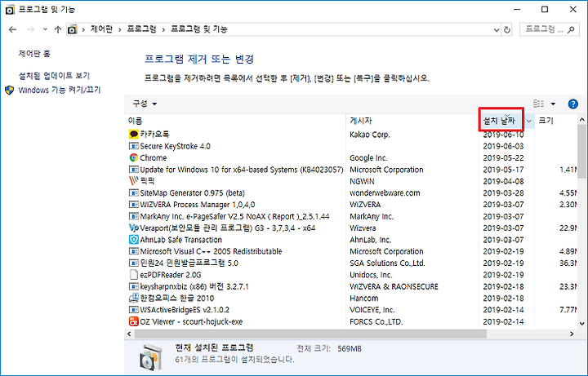Refresh the address bar
Image resolution: width=588 pixels, height=376 pixels.
pyautogui.click(x=507, y=29)
